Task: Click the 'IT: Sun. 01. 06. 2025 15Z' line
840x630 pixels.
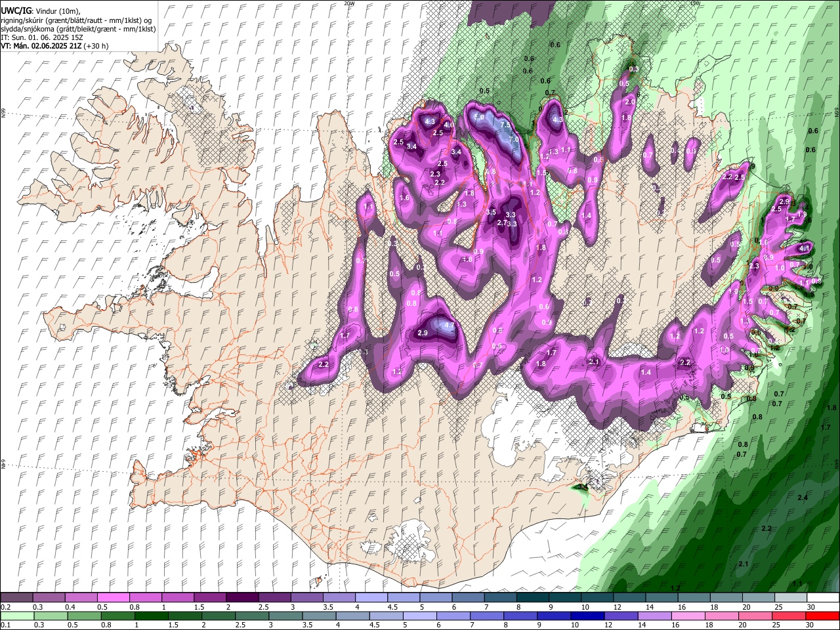Action: [x=42, y=37]
